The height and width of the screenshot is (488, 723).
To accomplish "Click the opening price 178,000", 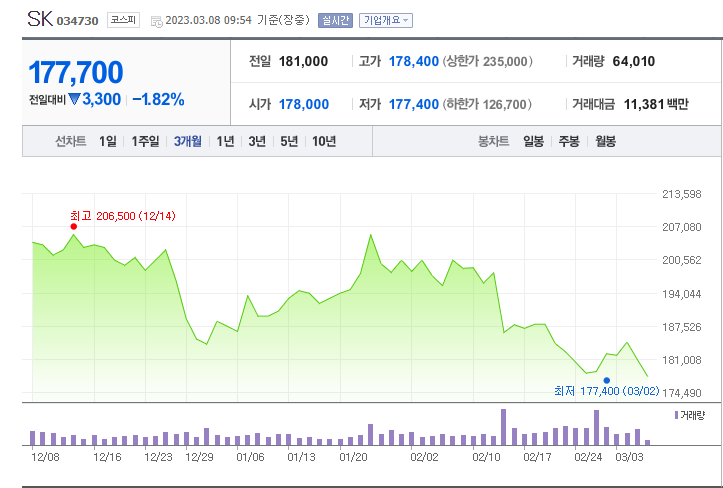I will pyautogui.click(x=304, y=104).
